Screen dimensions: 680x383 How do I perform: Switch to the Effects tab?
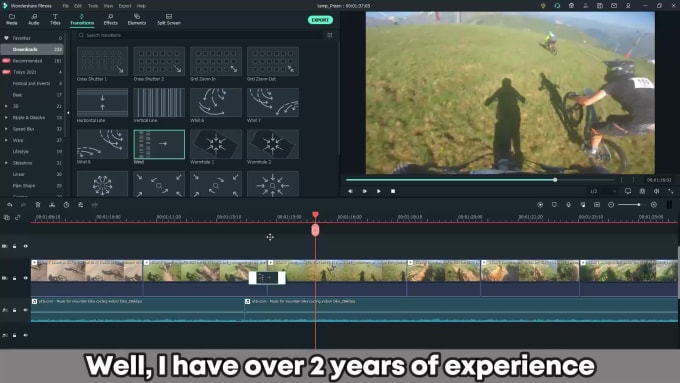point(111,20)
